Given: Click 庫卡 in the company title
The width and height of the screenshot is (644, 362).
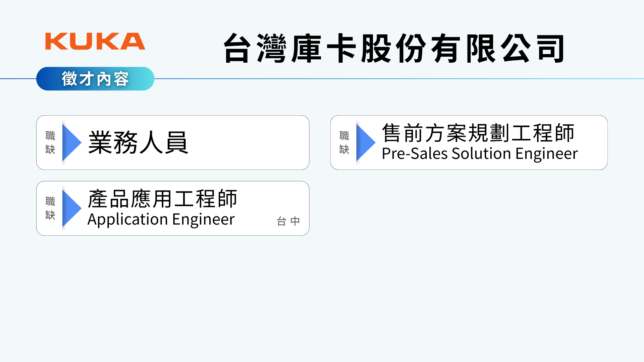Looking at the screenshot, I should (324, 49).
